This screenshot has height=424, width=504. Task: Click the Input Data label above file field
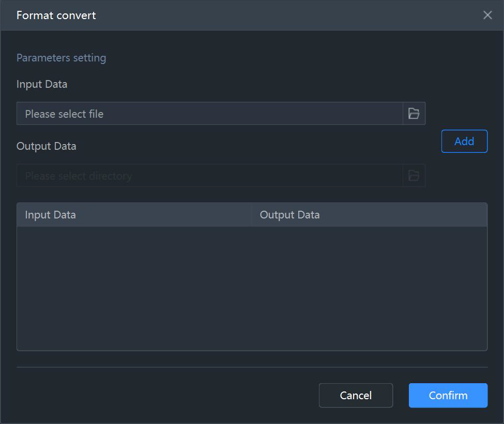point(42,84)
